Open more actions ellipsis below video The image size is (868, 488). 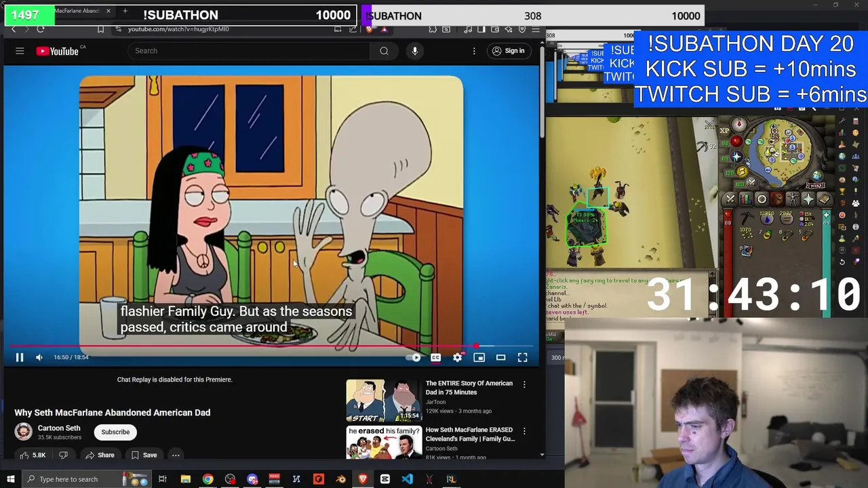pyautogui.click(x=176, y=455)
